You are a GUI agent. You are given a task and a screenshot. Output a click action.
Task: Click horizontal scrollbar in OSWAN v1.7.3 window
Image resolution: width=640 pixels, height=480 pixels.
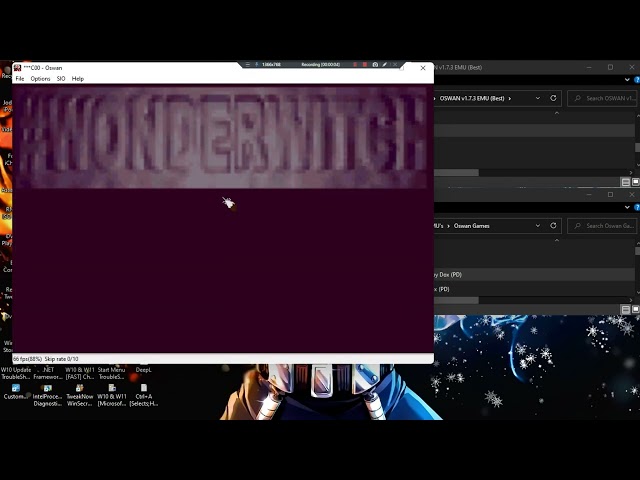[x=456, y=173]
